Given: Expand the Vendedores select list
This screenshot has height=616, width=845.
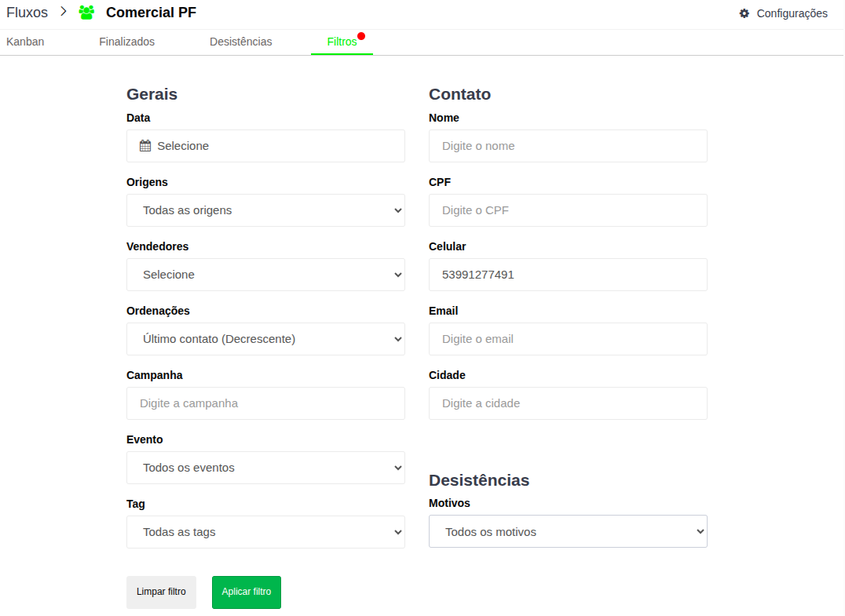Looking at the screenshot, I should pos(265,275).
